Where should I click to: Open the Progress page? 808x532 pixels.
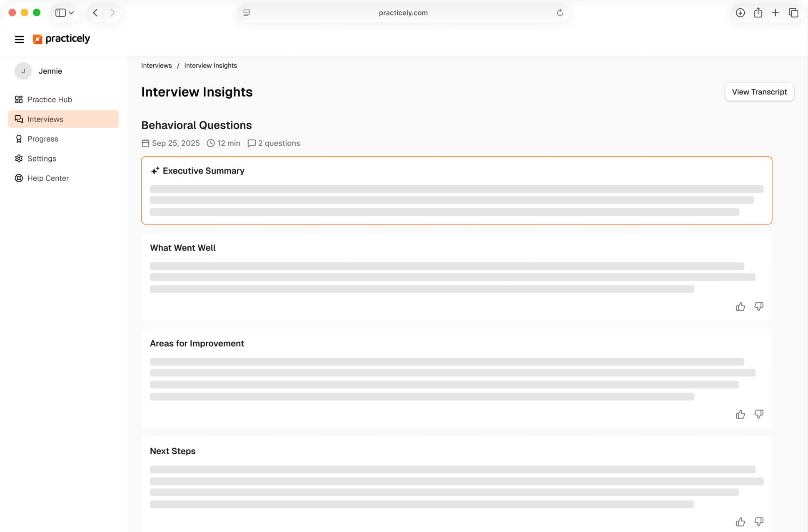click(43, 139)
